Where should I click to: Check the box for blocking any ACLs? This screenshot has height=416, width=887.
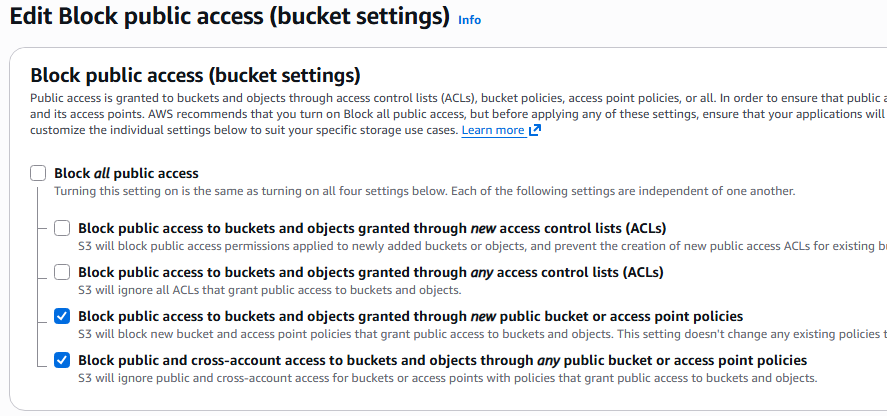click(x=62, y=272)
